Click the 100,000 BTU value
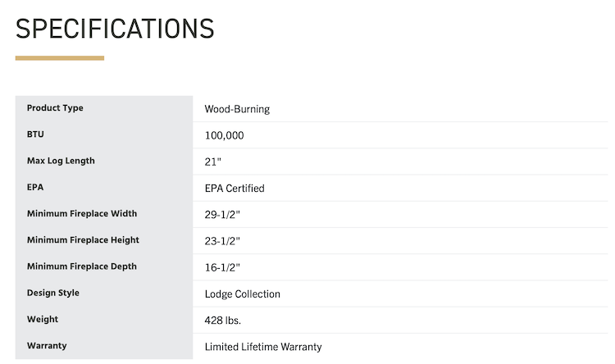This screenshot has width=615, height=364. click(x=224, y=135)
